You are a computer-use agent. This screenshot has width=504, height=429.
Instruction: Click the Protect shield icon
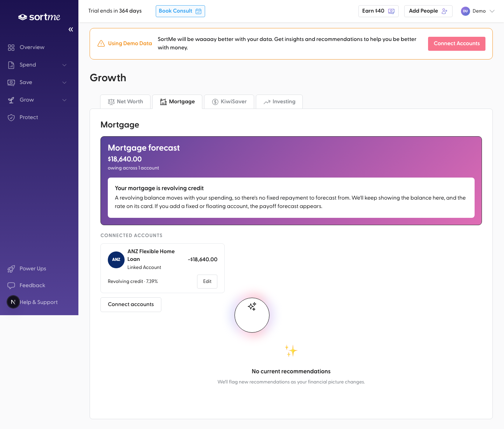click(x=11, y=117)
